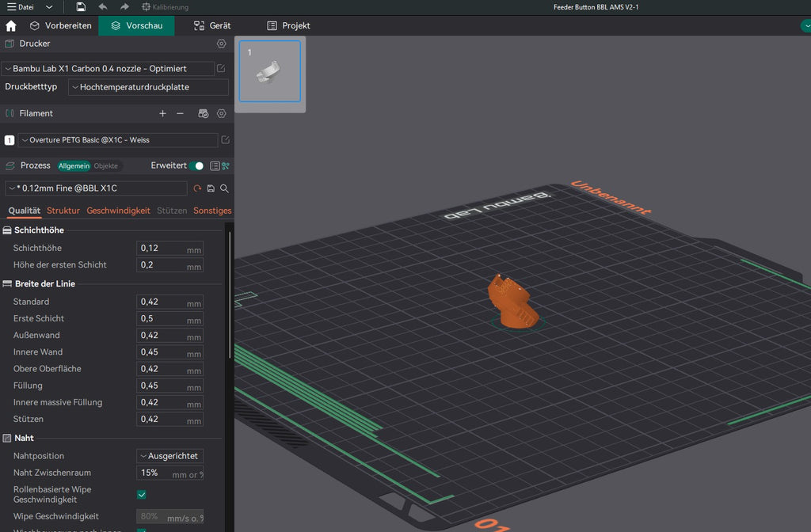The width and height of the screenshot is (811, 532).
Task: Open Nahtposition Ausgerichtet dropdown
Action: point(170,456)
